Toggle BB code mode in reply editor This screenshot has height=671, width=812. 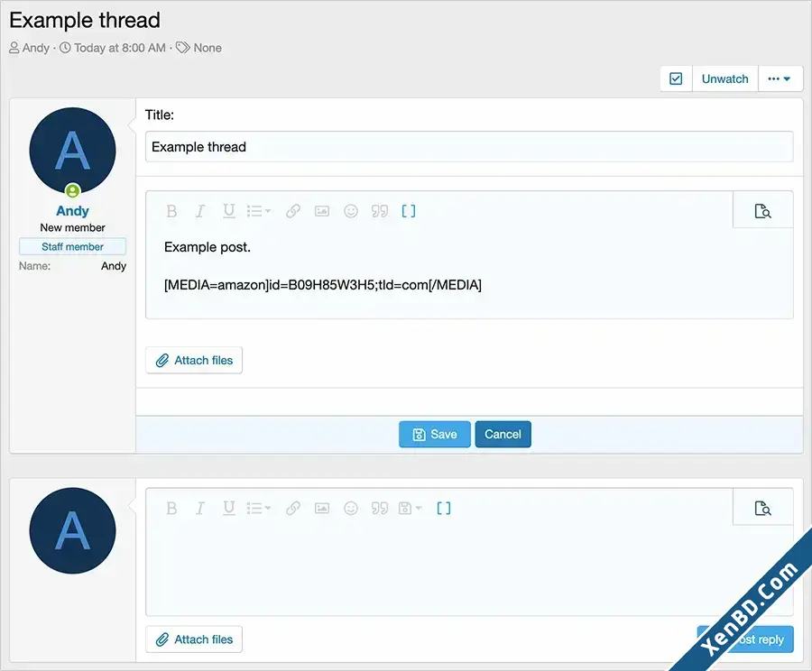tap(444, 509)
